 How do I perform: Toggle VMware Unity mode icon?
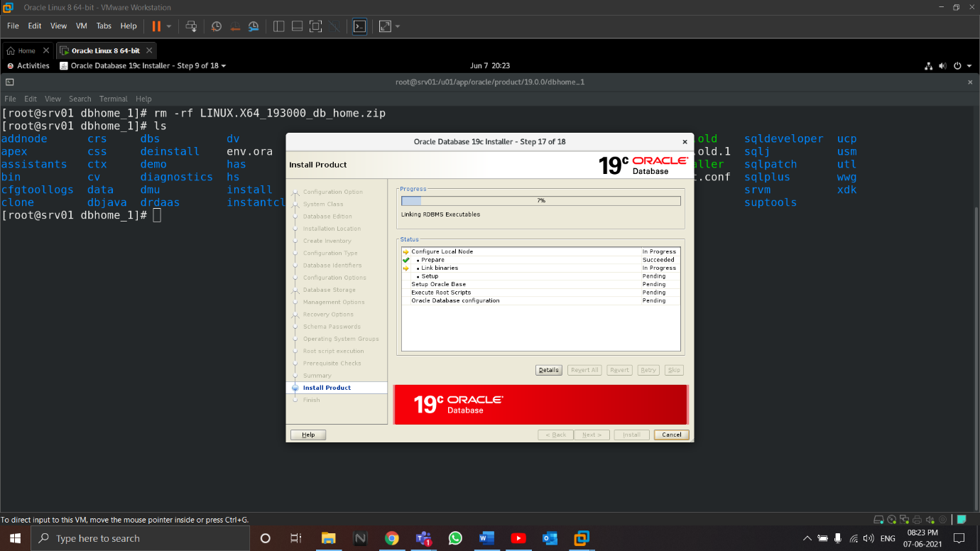click(334, 26)
